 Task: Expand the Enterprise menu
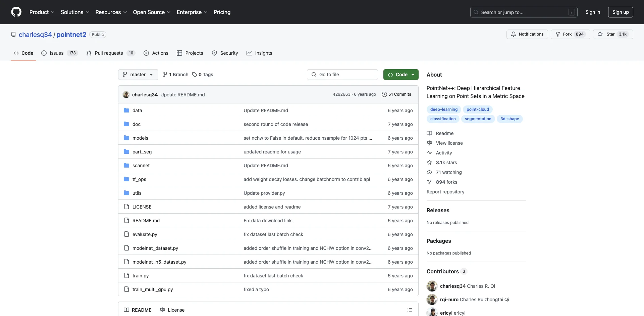[192, 12]
